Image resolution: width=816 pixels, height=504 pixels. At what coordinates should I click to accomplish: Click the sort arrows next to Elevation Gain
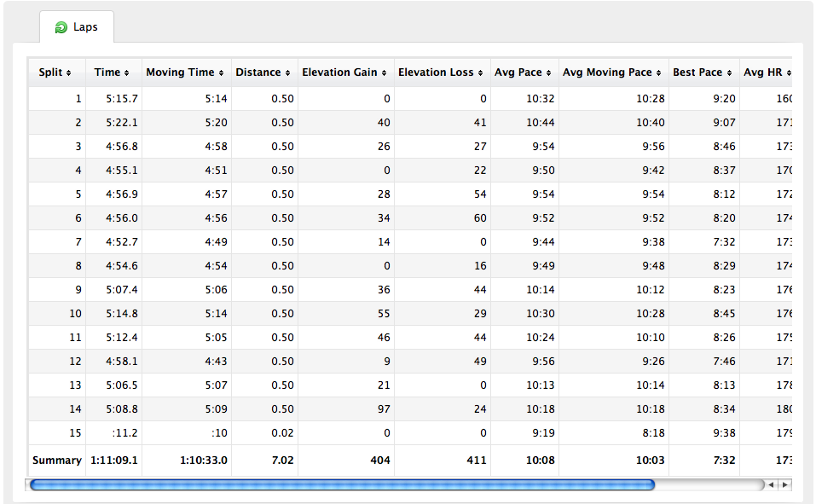coord(384,72)
